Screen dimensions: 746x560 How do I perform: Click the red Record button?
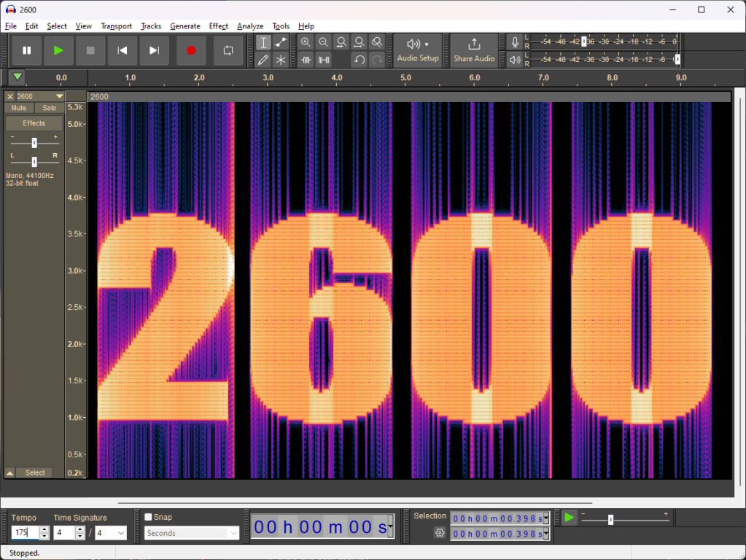point(191,51)
